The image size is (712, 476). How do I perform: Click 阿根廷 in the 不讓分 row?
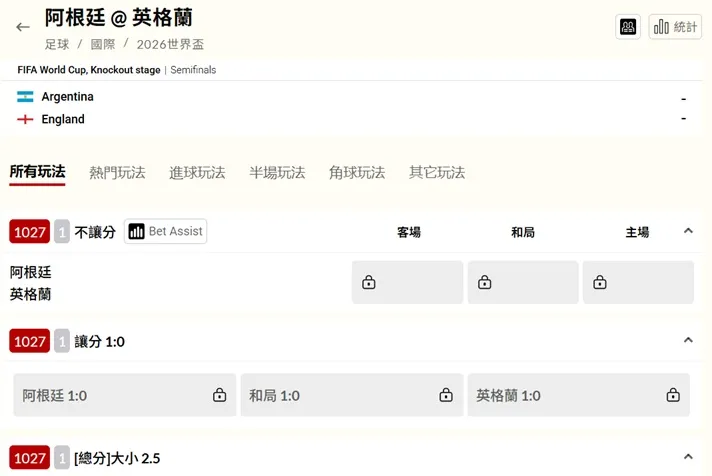point(30,273)
